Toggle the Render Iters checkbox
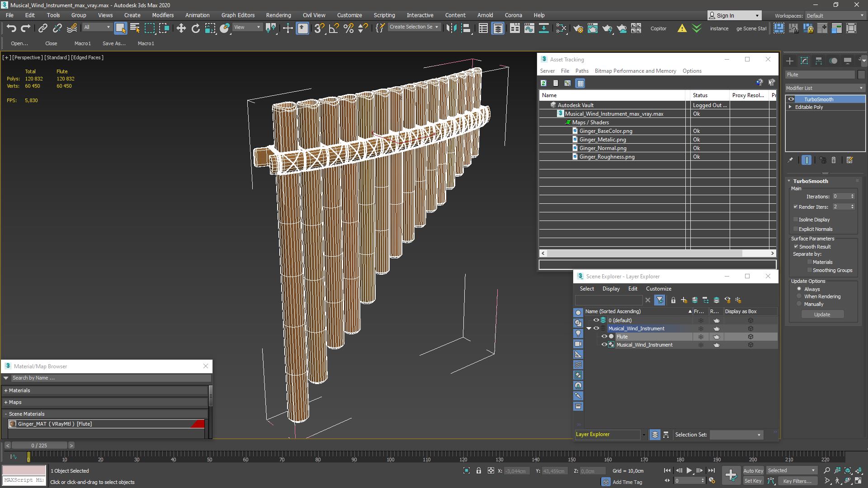The image size is (868, 488). (796, 207)
